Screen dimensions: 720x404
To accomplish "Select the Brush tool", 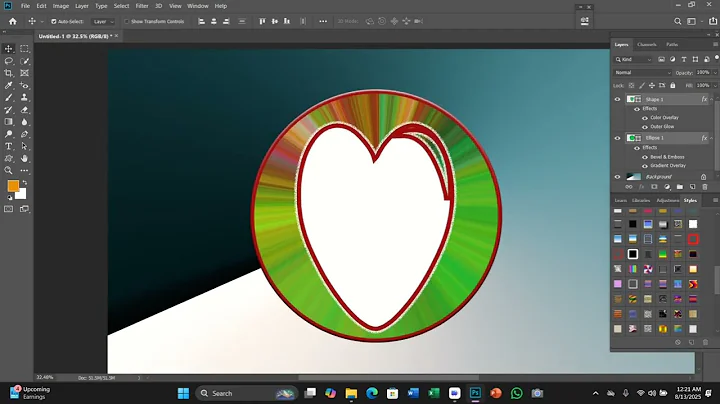I will pyautogui.click(x=9, y=97).
